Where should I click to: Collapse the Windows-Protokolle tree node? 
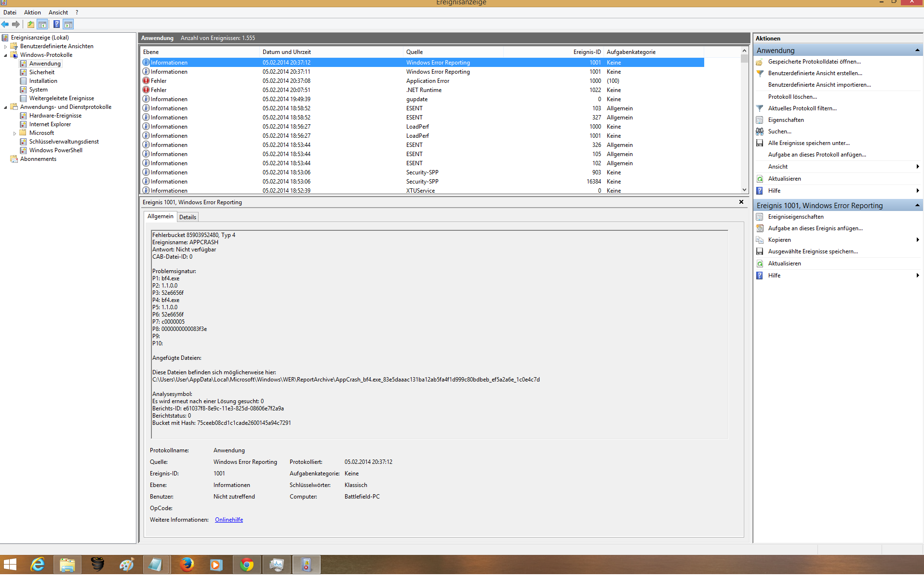[x=6, y=55]
